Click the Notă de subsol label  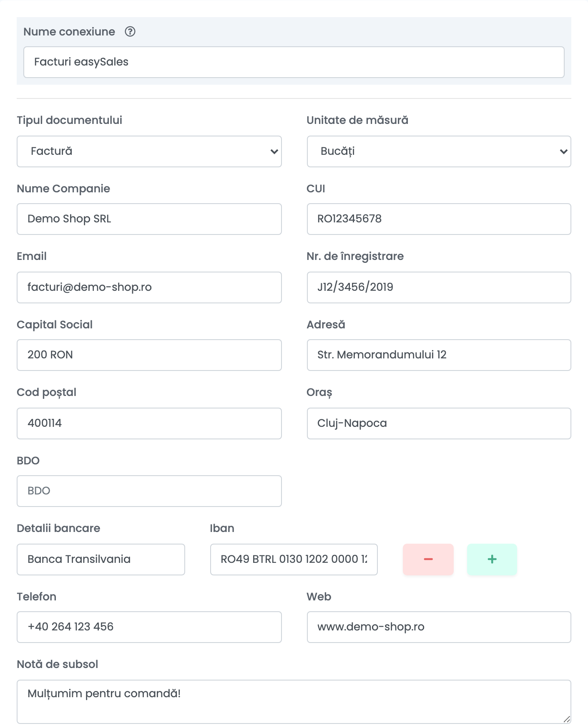tap(58, 664)
